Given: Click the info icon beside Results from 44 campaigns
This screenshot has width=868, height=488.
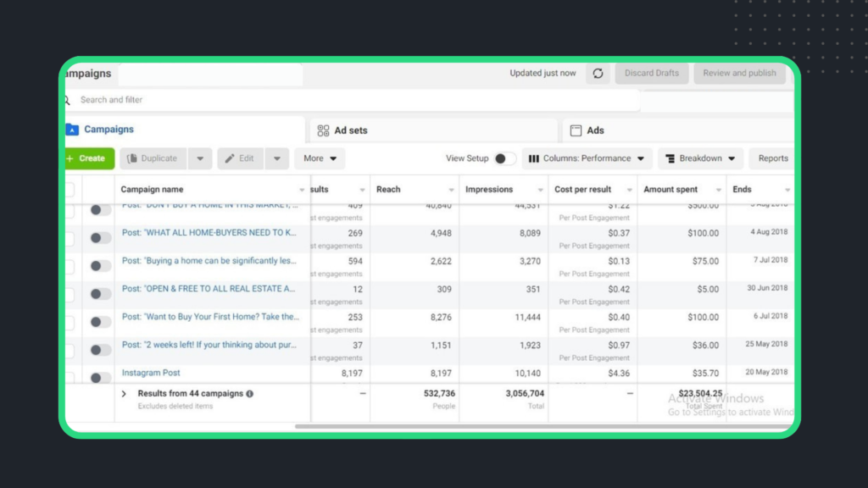Looking at the screenshot, I should tap(250, 394).
